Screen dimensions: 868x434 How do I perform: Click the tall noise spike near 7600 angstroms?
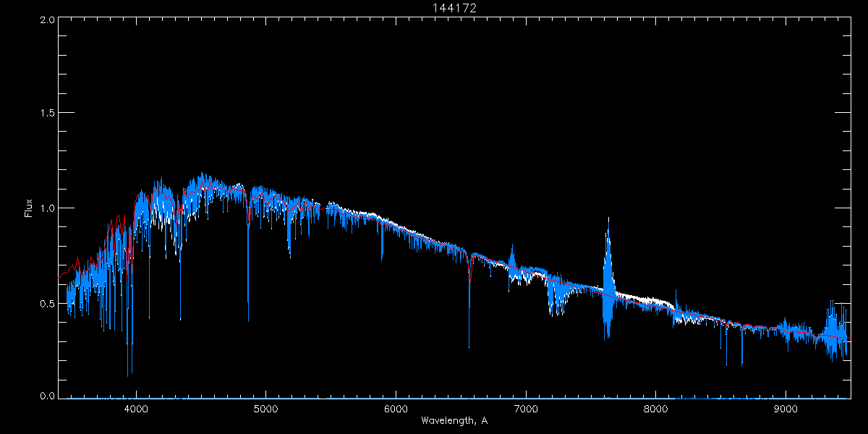pyautogui.click(x=608, y=278)
